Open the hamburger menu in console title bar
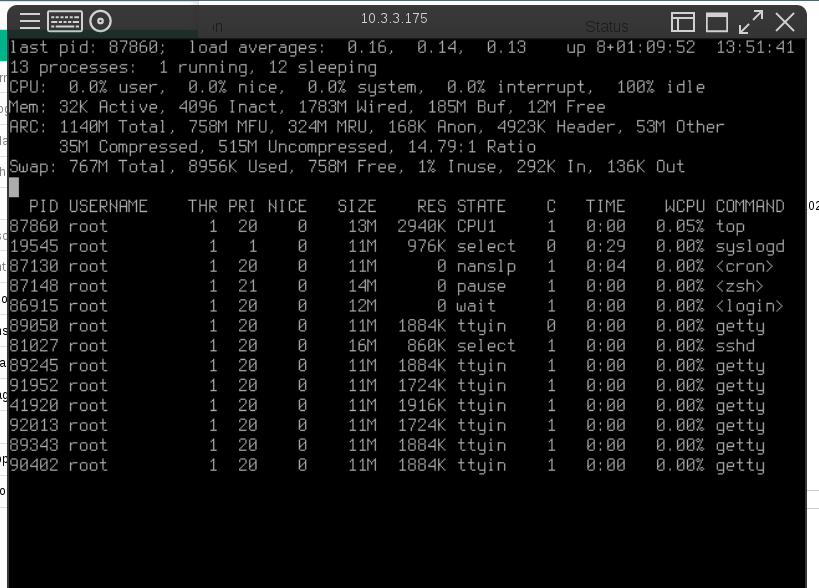Screen dimensions: 819x588 pos(30,21)
